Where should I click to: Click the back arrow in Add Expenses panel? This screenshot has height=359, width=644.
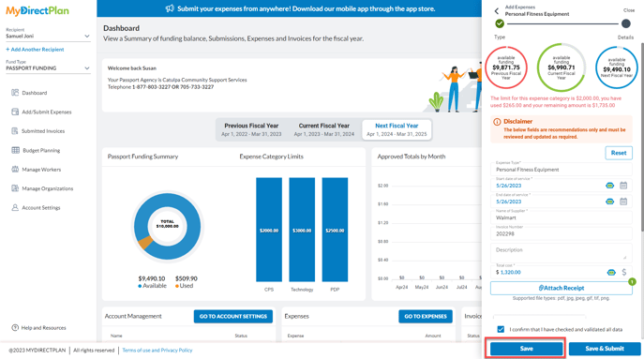(x=497, y=11)
